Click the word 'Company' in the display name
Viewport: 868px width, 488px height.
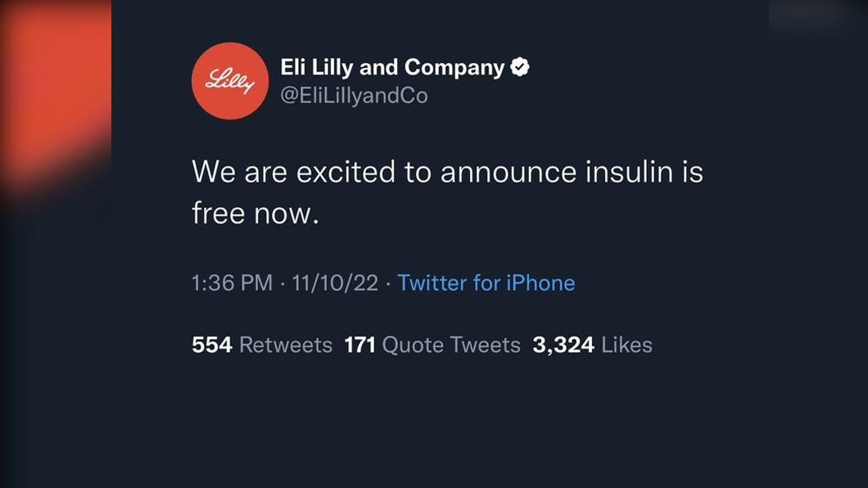(x=454, y=67)
